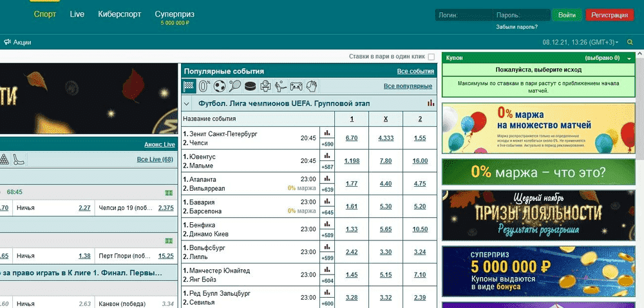
Task: Select the basketball hoop filter icon
Action: [x=265, y=86]
